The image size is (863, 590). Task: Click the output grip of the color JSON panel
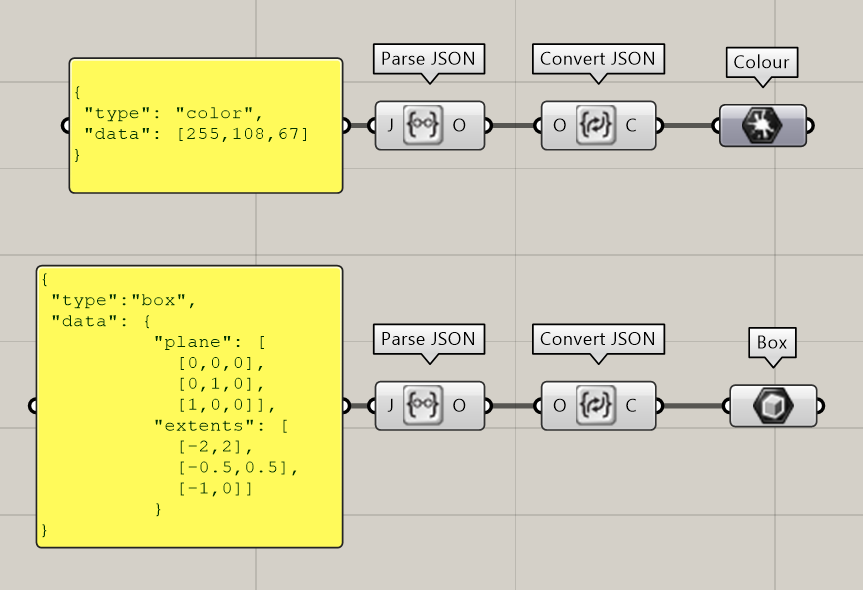point(346,126)
